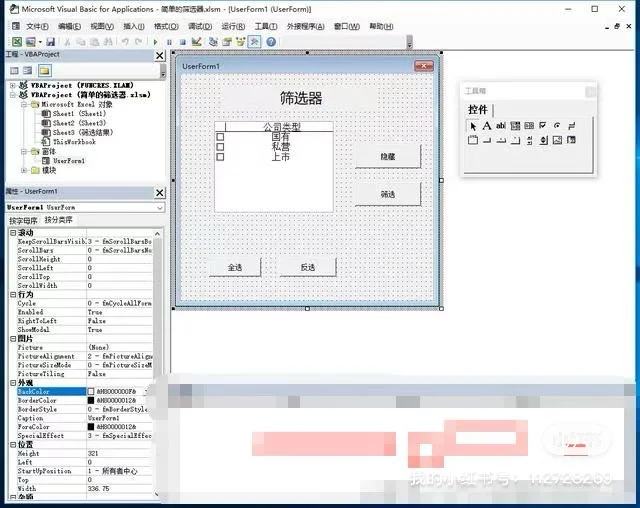Select the RefEdit control in toolbox

[571, 140]
